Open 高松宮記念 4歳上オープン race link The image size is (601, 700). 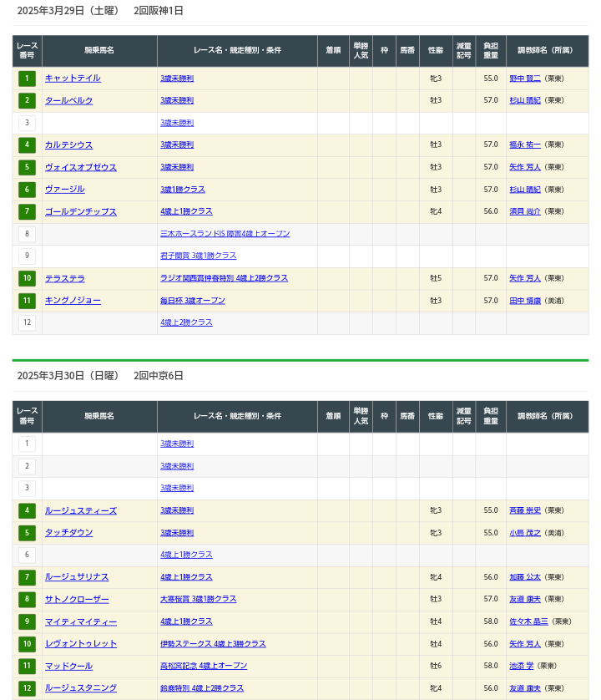point(204,666)
